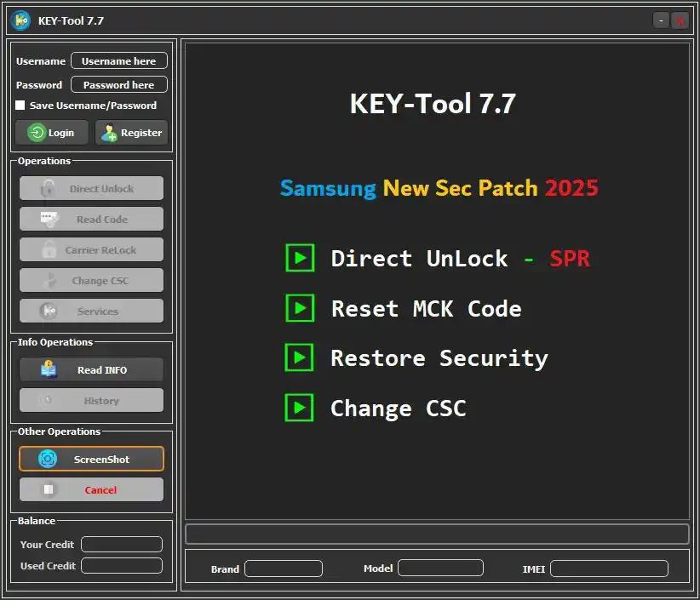Image resolution: width=700 pixels, height=600 pixels.
Task: Click the progress bar below the banner
Action: 437,534
